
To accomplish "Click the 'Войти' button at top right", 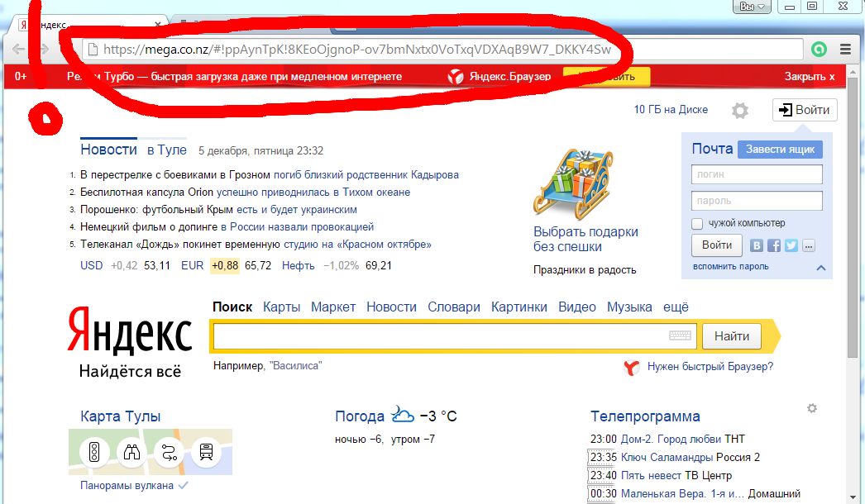I will pos(805,110).
